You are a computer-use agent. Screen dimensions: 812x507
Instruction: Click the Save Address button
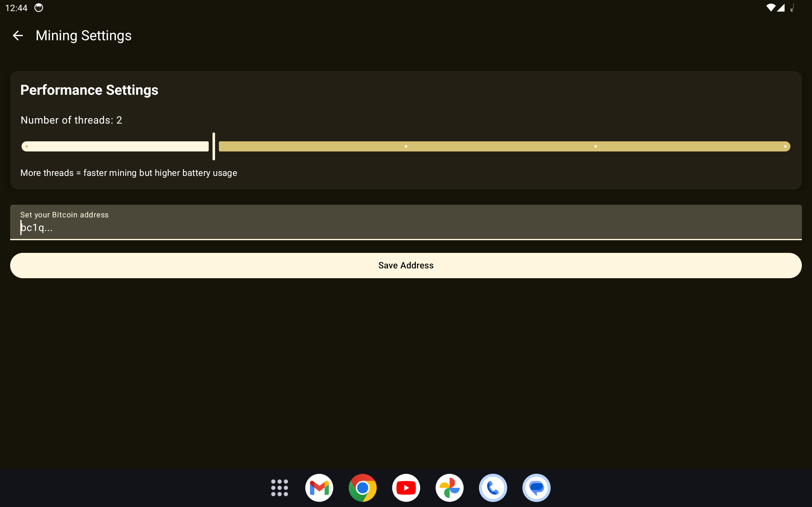click(406, 265)
